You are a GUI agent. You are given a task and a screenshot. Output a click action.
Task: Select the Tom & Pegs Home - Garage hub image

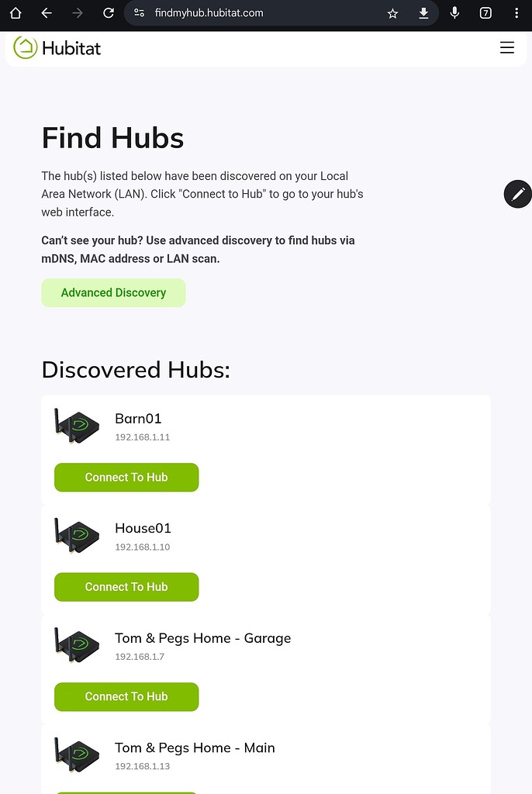click(75, 645)
